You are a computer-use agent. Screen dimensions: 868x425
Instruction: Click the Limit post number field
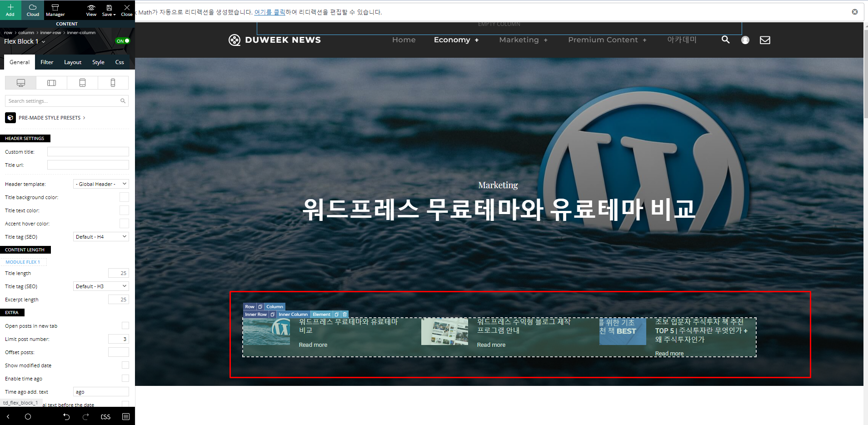coord(119,339)
